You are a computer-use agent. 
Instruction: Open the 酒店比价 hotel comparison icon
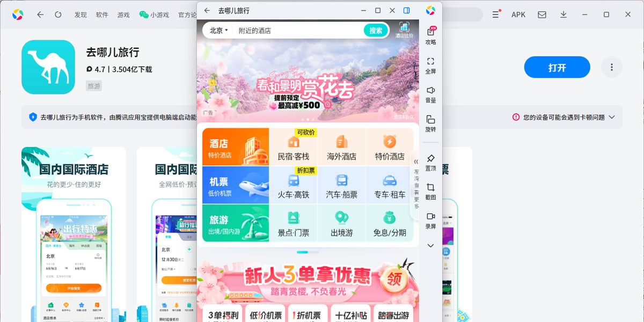tap(404, 31)
